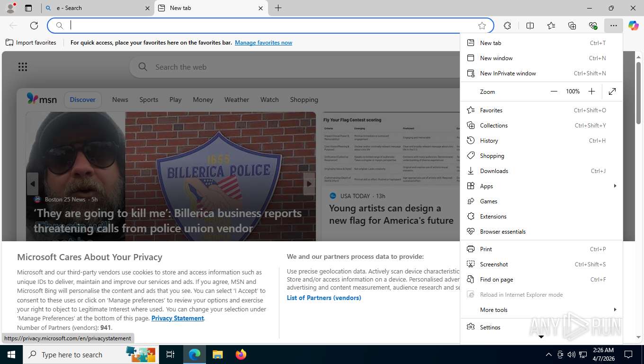Screen dimensions: 644x364
Task: Open the Edge profile icon
Action: click(x=10, y=8)
